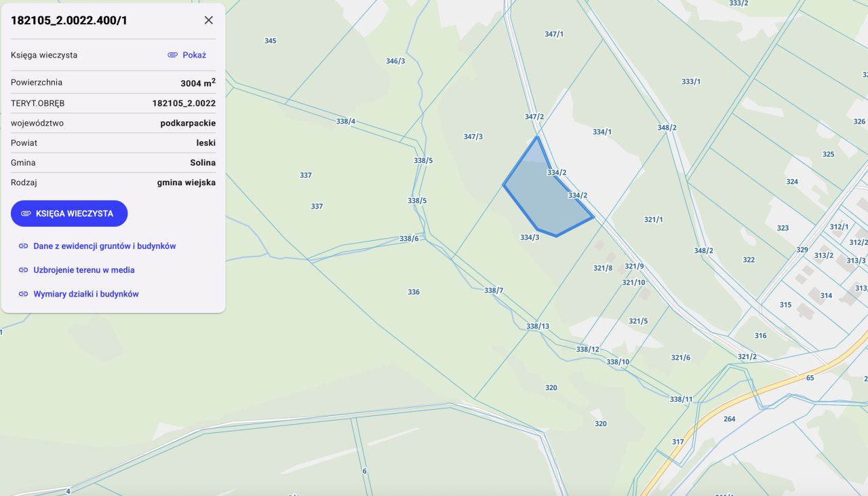Click parcel 345 in the upper left
Image resolution: width=868 pixels, height=496 pixels.
pyautogui.click(x=269, y=41)
